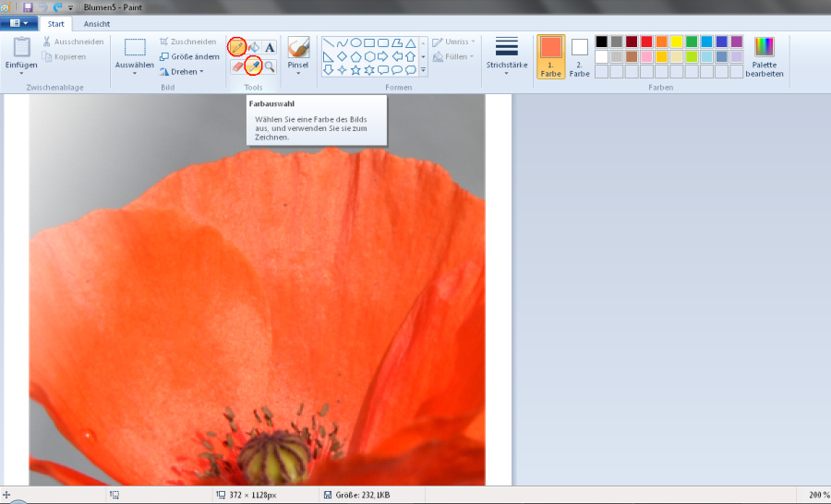Open the Strichstärke line width dropdown
Screen dimensions: 831x504
[x=506, y=57]
